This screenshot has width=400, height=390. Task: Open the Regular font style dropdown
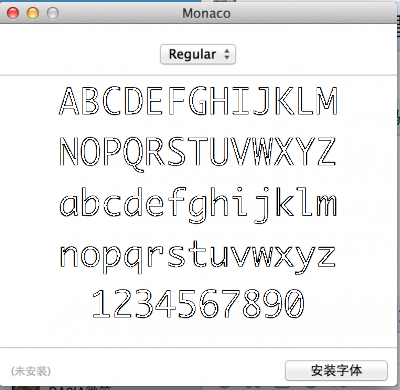coord(198,54)
